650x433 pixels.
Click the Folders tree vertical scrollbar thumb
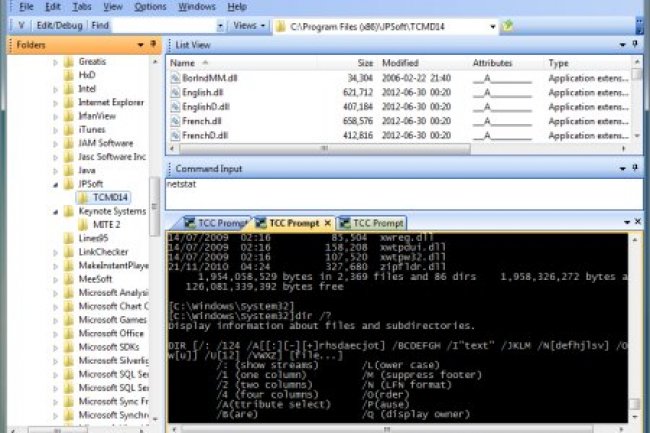pyautogui.click(x=154, y=206)
